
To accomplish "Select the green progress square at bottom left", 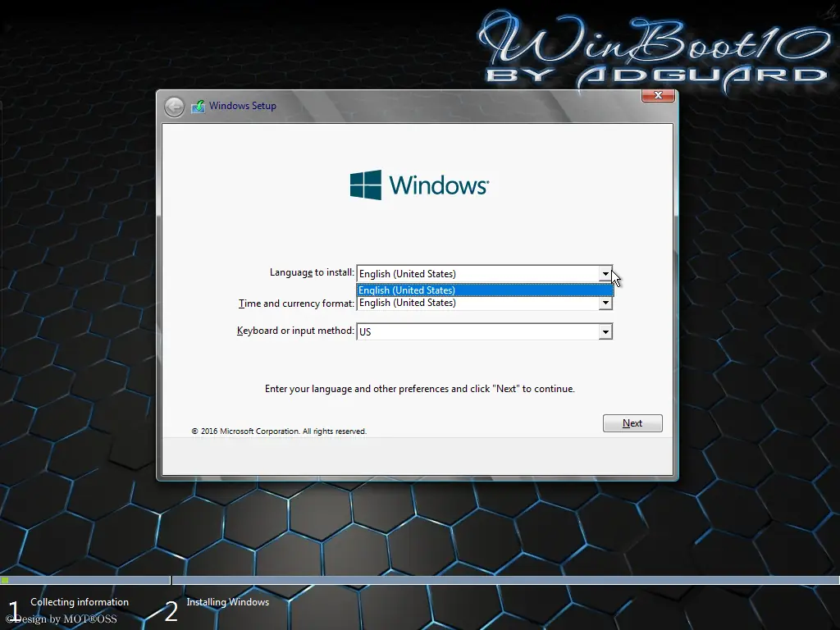I will 7,582.
